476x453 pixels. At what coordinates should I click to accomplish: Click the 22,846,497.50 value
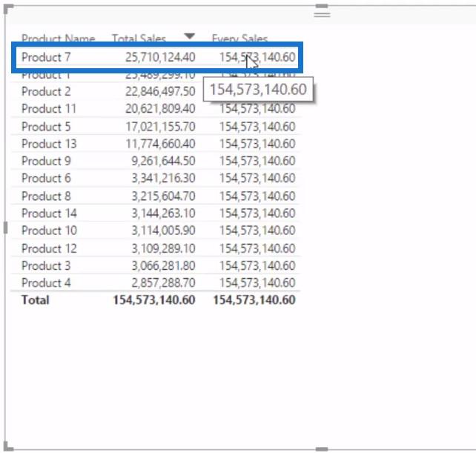click(160, 91)
